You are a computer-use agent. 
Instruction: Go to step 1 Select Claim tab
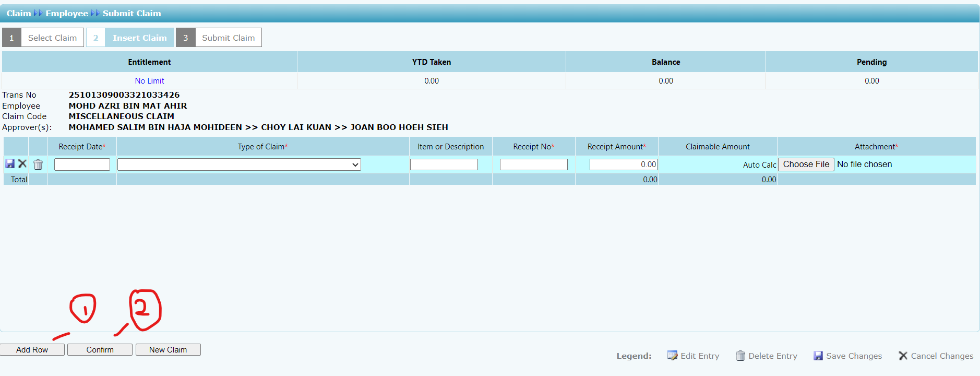(x=52, y=38)
